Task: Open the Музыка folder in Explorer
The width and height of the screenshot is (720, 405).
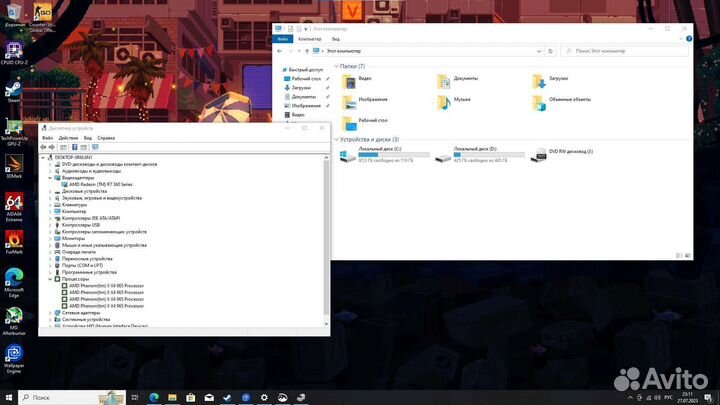Action: [445, 100]
